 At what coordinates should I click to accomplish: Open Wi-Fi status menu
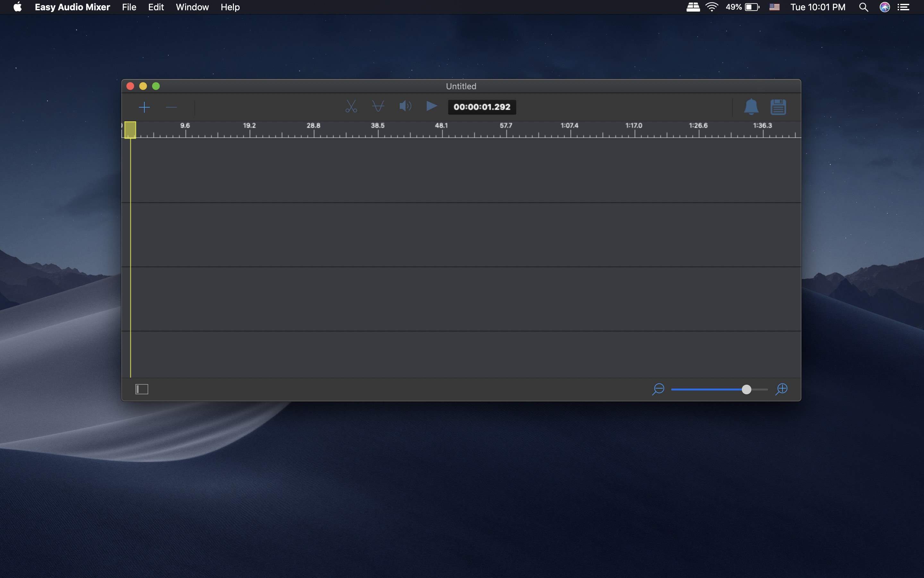click(712, 7)
